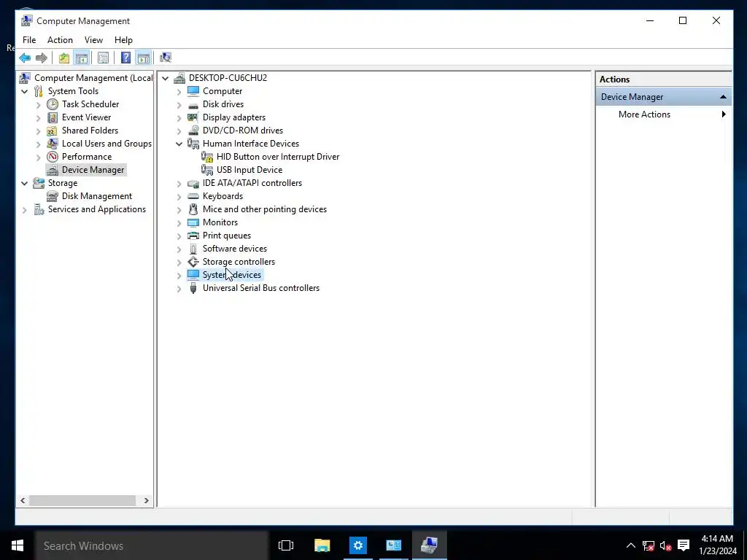Click the Up one level folder icon
Image resolution: width=747 pixels, height=560 pixels.
(64, 58)
